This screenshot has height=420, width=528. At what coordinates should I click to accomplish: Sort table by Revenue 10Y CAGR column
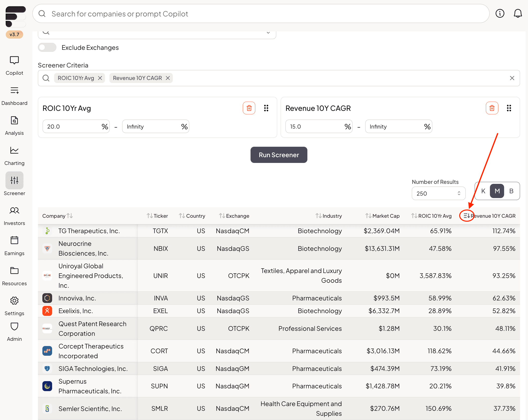click(467, 216)
